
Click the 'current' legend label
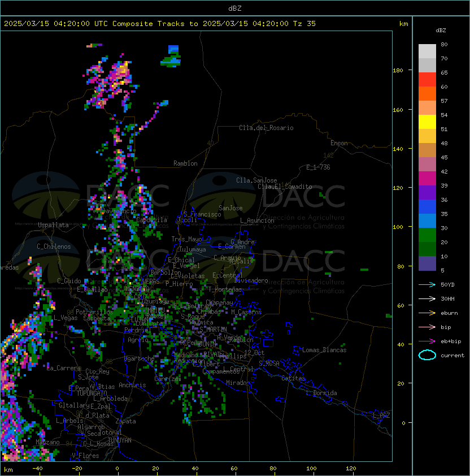coord(452,355)
